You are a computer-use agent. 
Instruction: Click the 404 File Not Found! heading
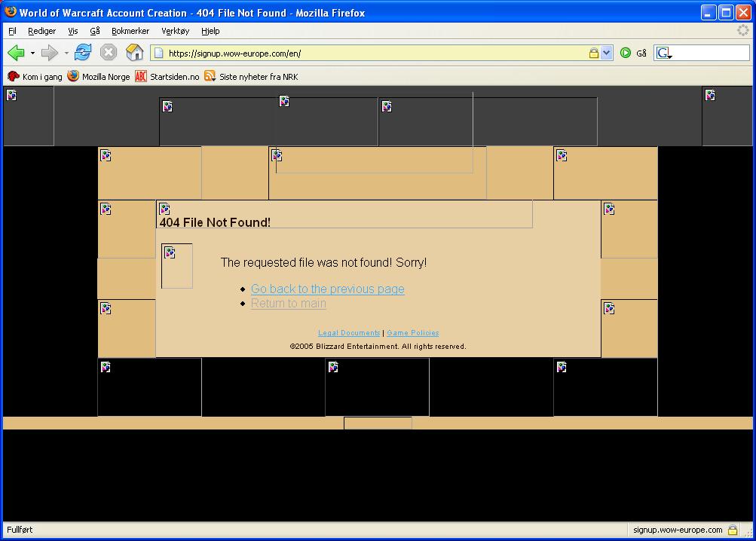pyautogui.click(x=215, y=222)
